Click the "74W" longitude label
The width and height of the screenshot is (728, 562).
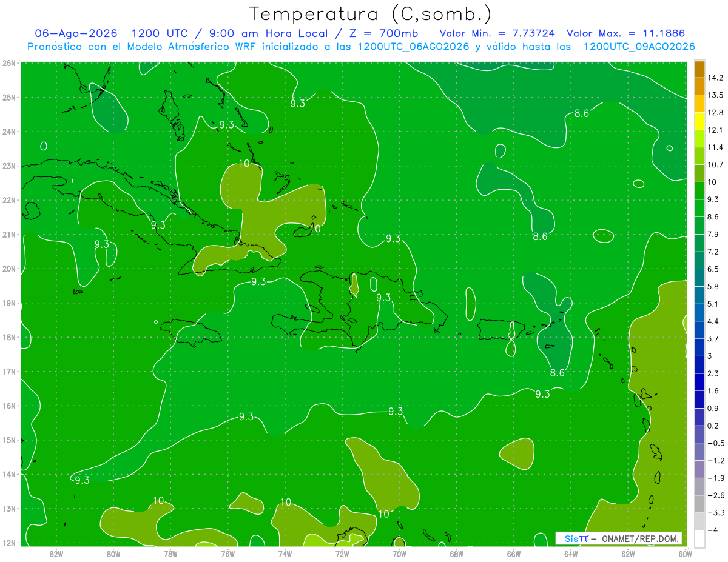[285, 553]
